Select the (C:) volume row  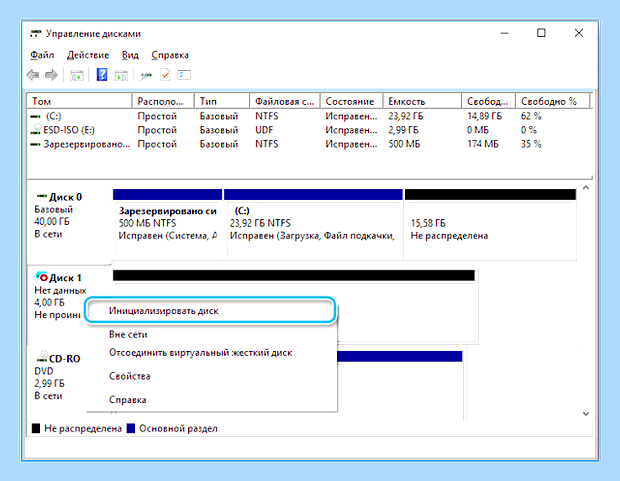coord(309,116)
